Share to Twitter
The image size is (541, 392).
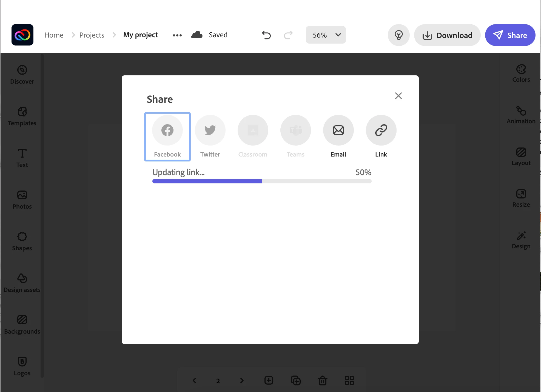click(x=210, y=130)
